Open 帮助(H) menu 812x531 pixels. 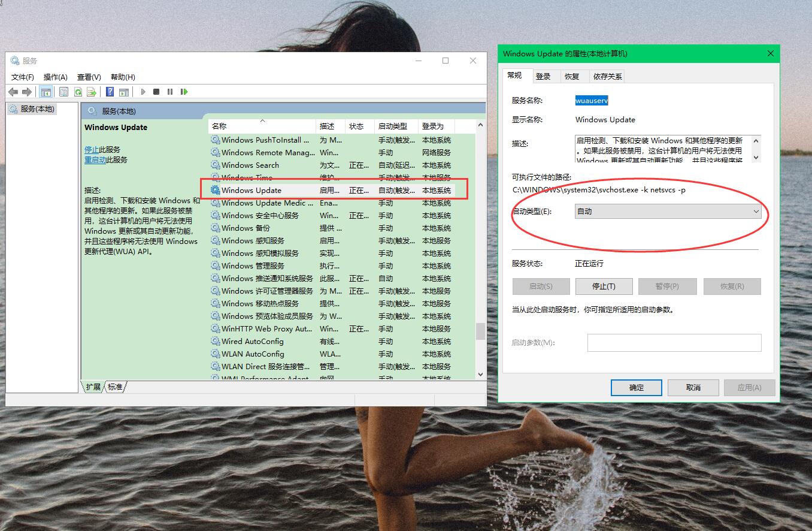pos(123,77)
